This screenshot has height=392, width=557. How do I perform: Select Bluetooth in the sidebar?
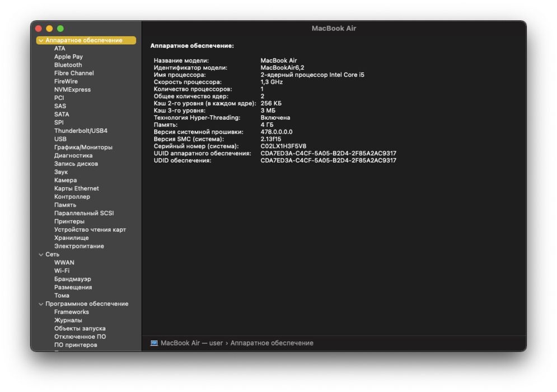[68, 65]
